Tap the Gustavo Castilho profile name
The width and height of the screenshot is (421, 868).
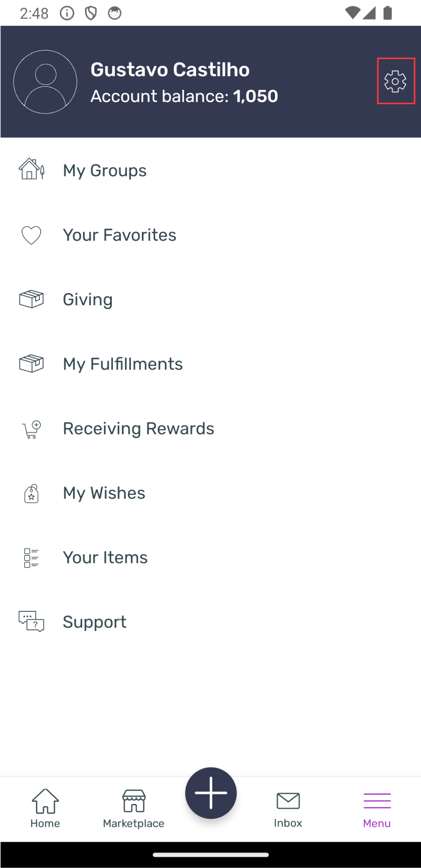coord(170,70)
